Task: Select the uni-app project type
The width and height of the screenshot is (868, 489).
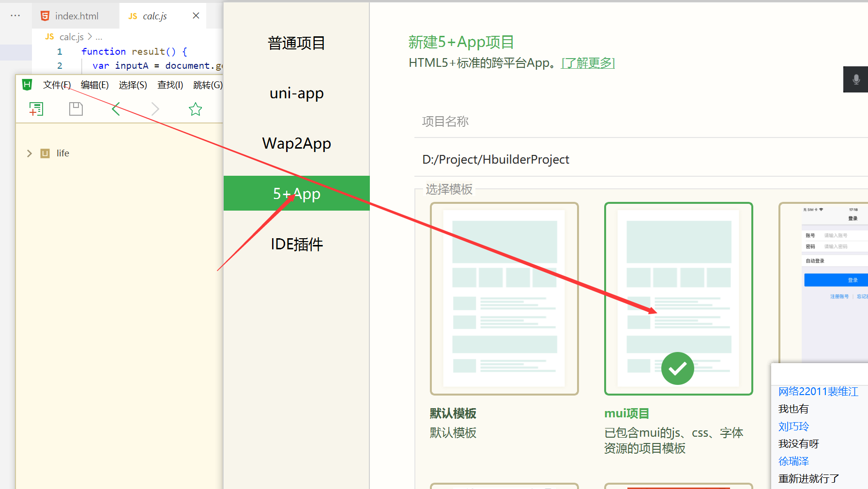Action: point(296,93)
